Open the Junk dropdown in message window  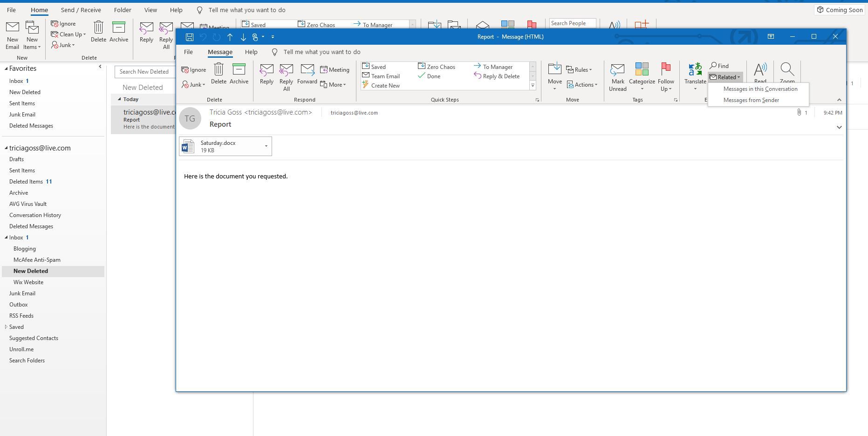coord(193,84)
